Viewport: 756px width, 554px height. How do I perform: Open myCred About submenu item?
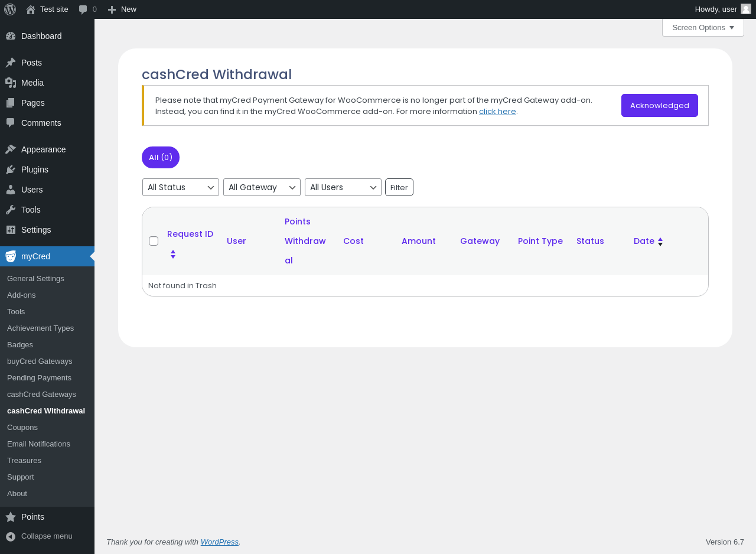pos(17,493)
